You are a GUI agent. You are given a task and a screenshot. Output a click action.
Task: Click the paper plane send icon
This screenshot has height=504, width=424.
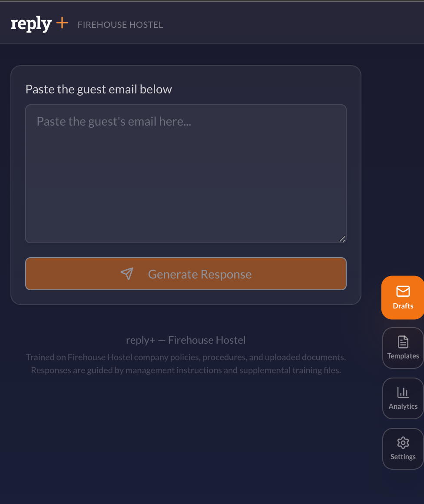tap(127, 274)
